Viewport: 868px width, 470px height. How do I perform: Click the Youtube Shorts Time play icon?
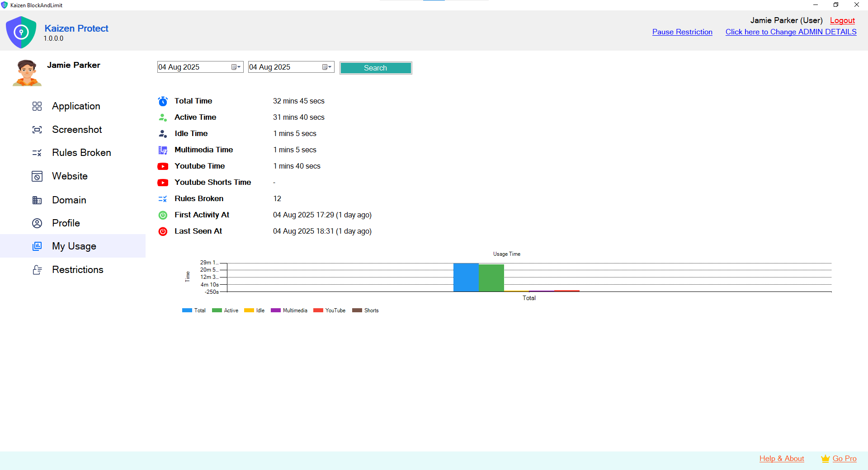click(x=163, y=183)
